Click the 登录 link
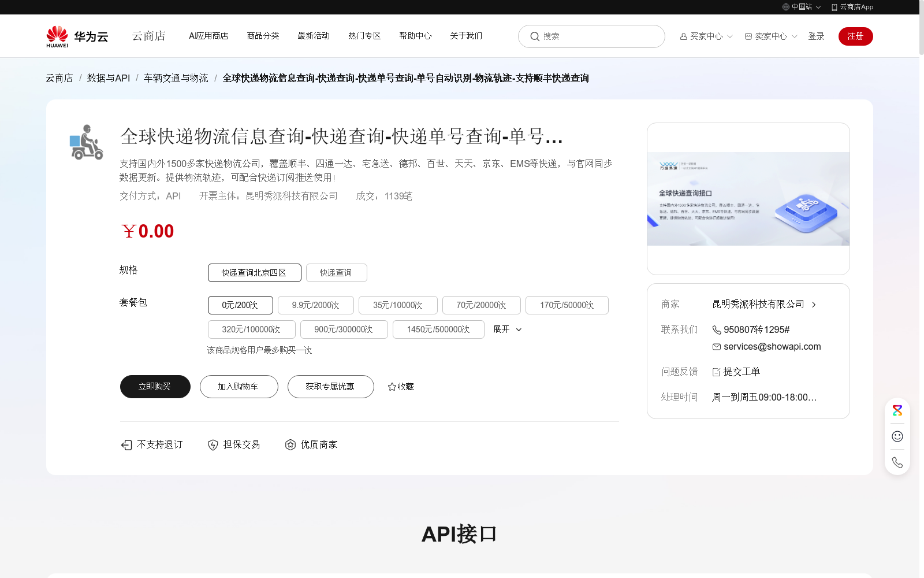The image size is (924, 578). [x=817, y=36]
